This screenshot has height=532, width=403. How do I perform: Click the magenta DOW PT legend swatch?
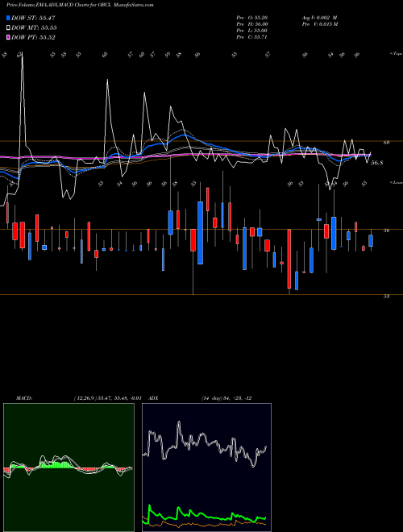[9, 37]
